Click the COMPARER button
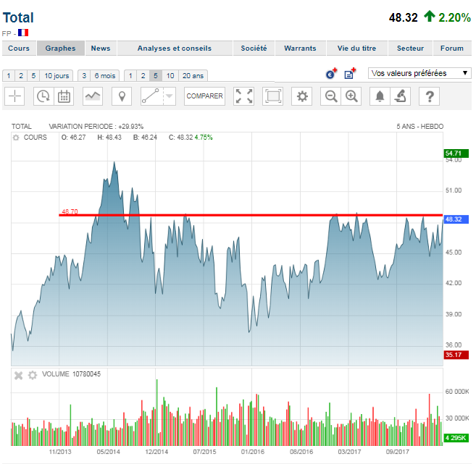This screenshot has height=464, width=476. [x=204, y=96]
